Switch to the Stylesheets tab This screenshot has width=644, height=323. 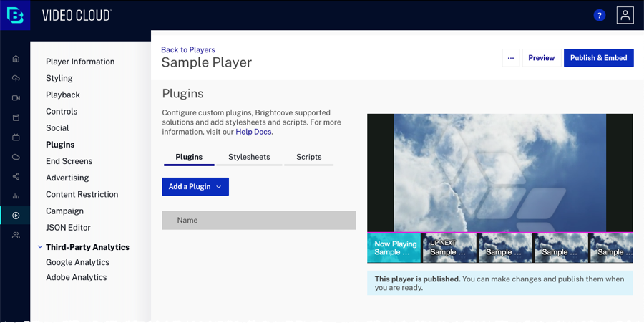tap(249, 157)
